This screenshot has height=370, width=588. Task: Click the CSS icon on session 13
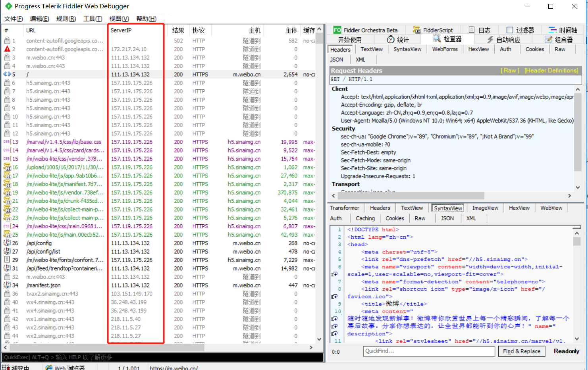point(7,142)
